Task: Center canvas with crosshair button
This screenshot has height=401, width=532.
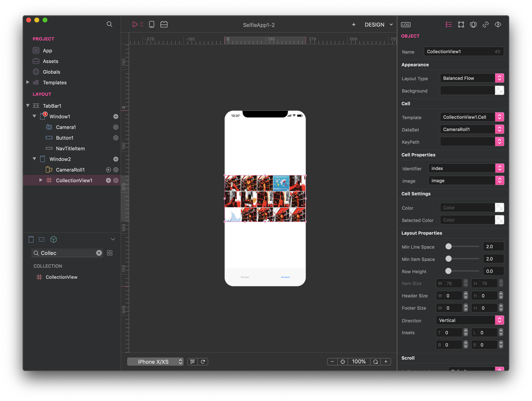Action: (343, 362)
